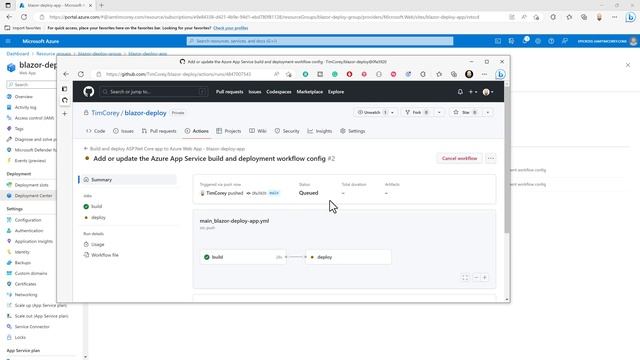Viewport: 640px width, 360px height.
Task: Open Issues in GitHub top nav
Action: pyautogui.click(x=255, y=92)
